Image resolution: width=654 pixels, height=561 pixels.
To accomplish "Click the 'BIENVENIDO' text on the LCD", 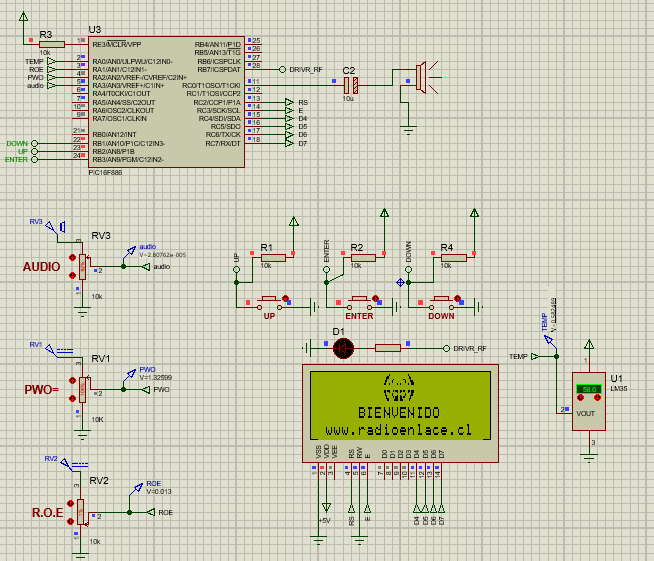I will [x=399, y=413].
